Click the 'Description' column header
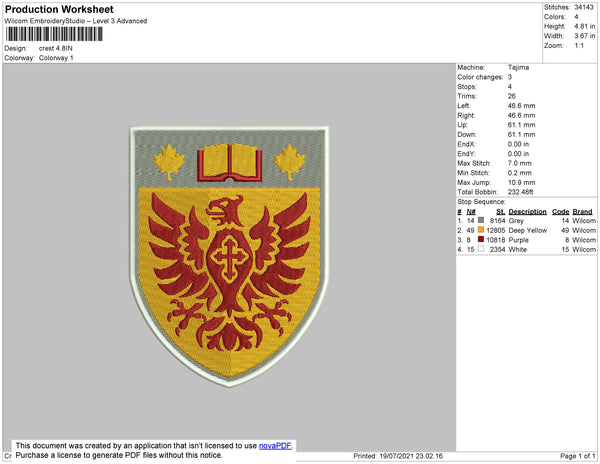The width and height of the screenshot is (600, 464). [528, 212]
